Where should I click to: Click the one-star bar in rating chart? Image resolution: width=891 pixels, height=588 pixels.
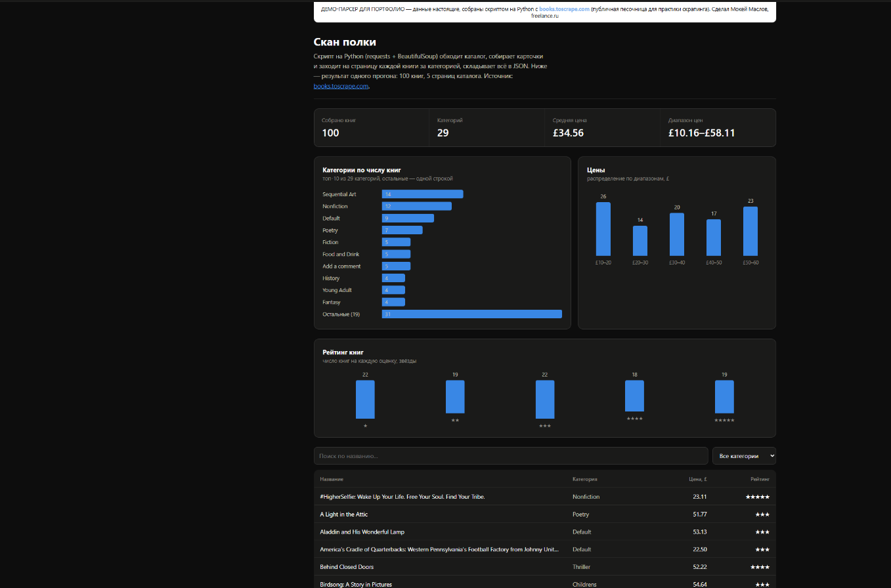click(x=365, y=400)
